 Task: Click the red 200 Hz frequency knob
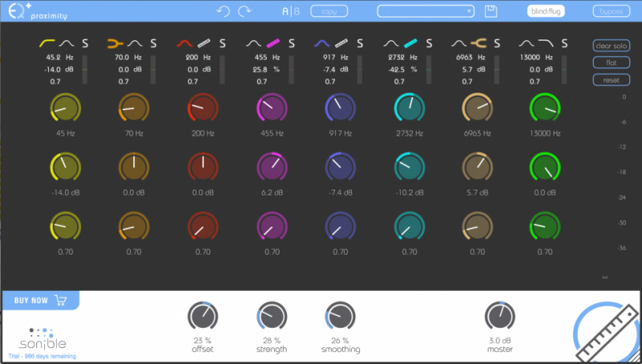pos(203,108)
